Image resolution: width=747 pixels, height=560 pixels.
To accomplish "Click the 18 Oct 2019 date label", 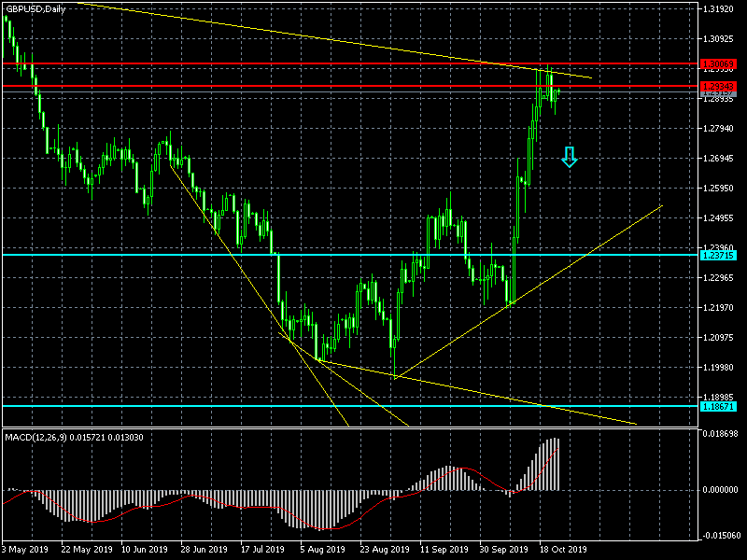I will coord(563,550).
